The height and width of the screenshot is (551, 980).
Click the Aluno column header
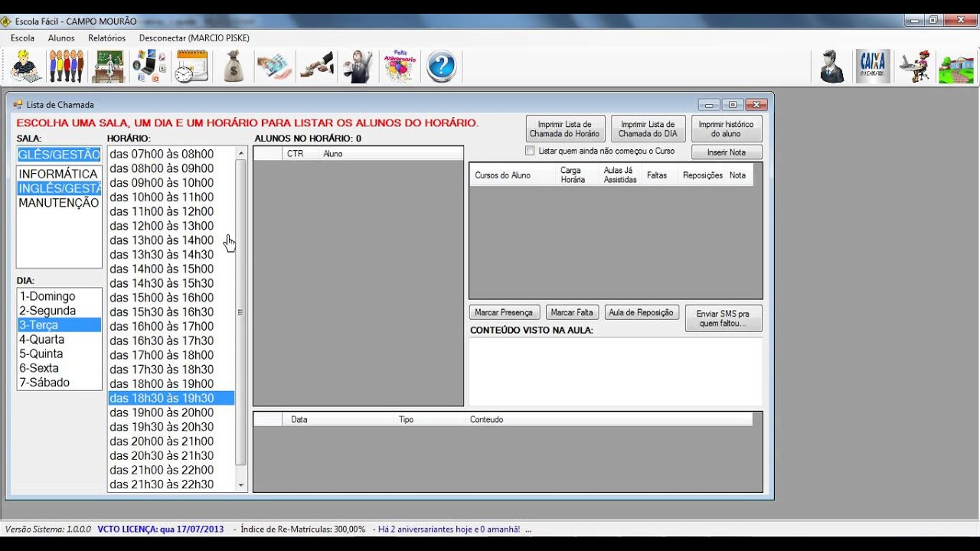(391, 154)
